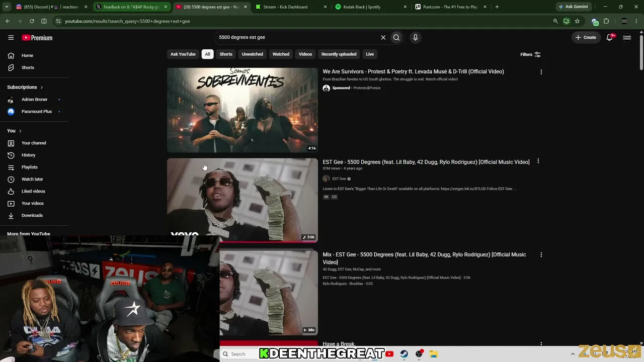Open Watch later list

tap(32, 179)
